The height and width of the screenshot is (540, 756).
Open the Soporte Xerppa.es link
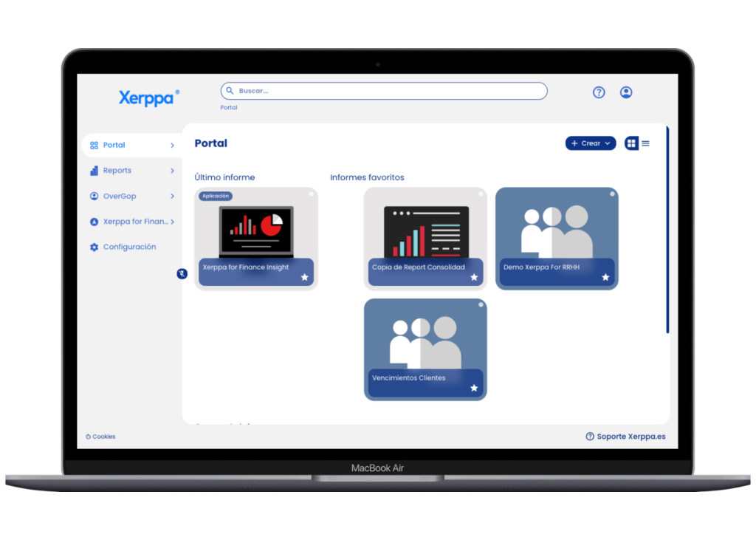[626, 437]
